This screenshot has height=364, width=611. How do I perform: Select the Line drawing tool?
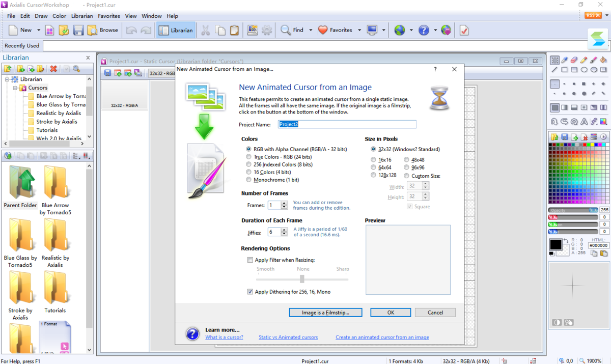point(555,70)
